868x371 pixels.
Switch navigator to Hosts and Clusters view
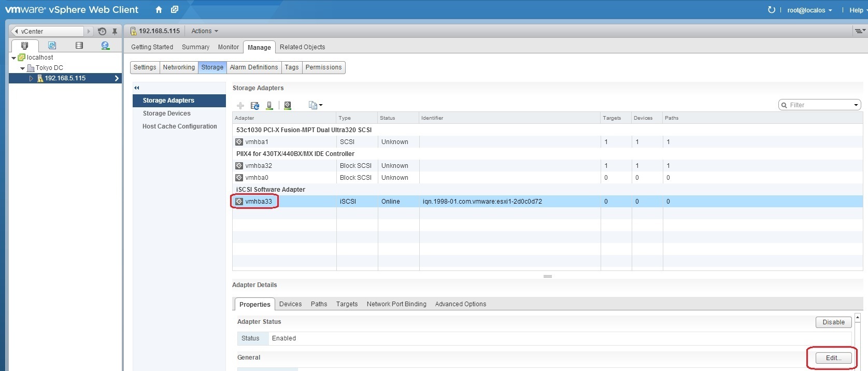point(24,46)
